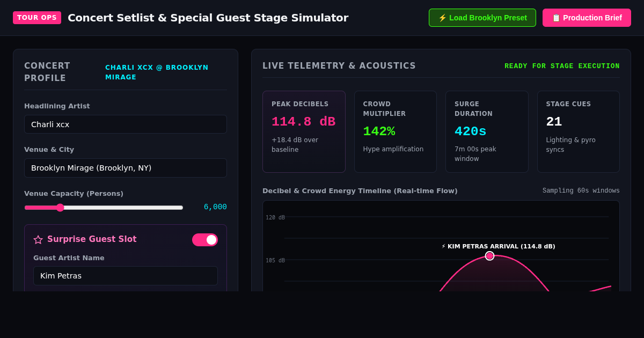Click the Kim Petras arrival marker
The width and height of the screenshot is (644, 338).
(x=489, y=256)
